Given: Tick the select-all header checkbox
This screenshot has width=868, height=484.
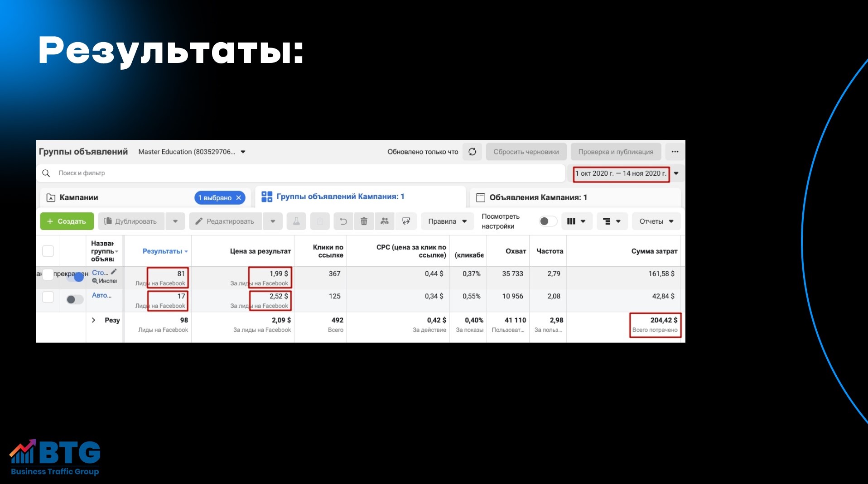Looking at the screenshot, I should pos(48,251).
